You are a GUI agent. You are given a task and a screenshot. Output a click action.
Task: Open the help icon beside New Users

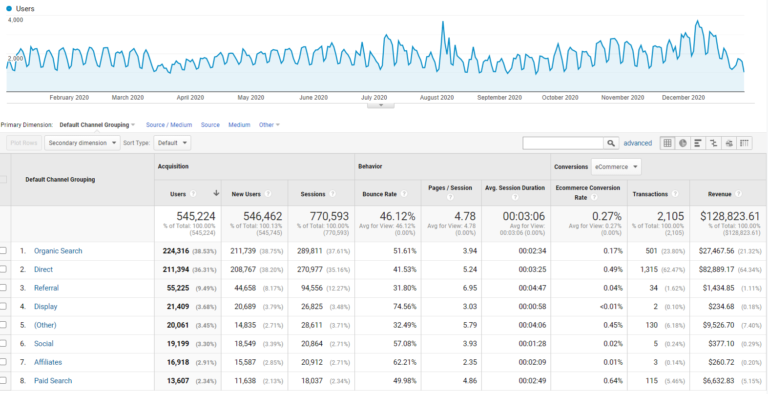(x=268, y=194)
